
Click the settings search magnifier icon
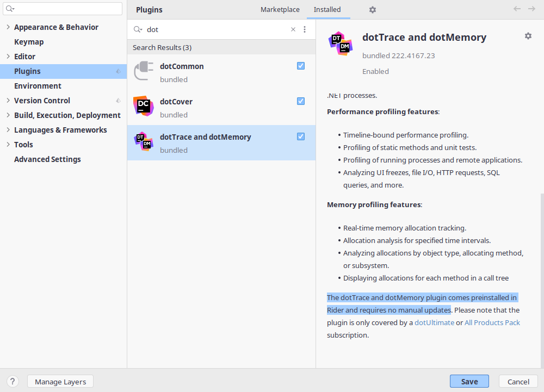(10, 9)
